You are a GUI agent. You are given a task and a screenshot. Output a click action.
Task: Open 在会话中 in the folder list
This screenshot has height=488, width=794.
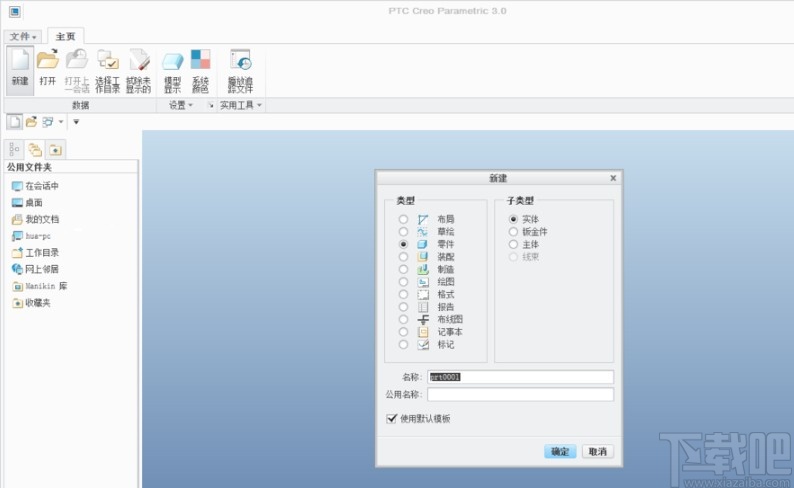(x=35, y=186)
